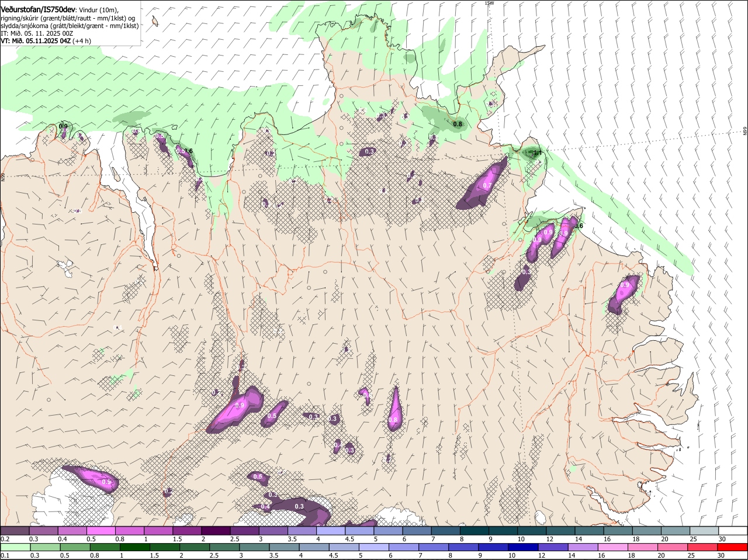
Task: Click the '15W' longitude label
Action: [489, 3]
